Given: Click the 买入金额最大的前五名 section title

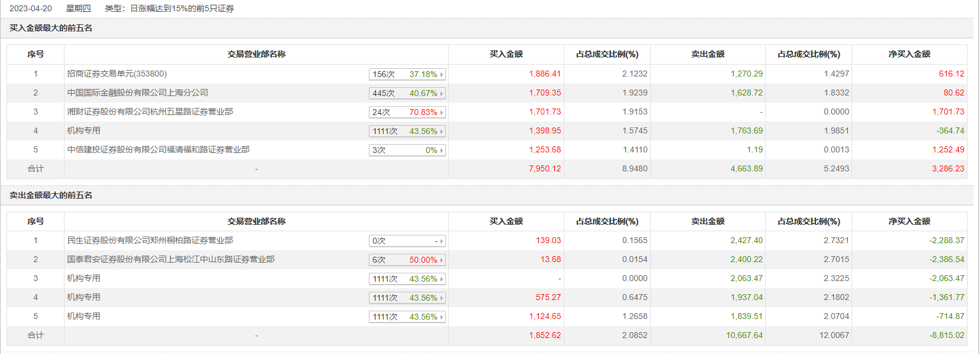Looking at the screenshot, I should (51, 28).
